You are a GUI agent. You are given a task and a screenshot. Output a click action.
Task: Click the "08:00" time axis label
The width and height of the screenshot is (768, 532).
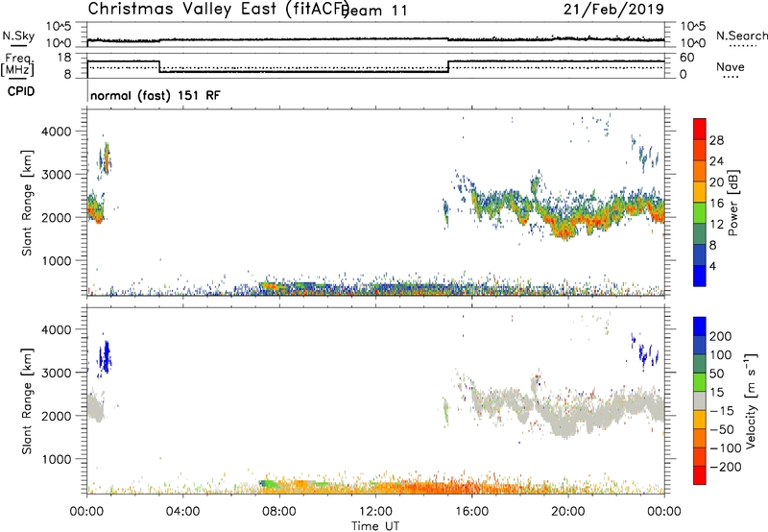tap(279, 512)
